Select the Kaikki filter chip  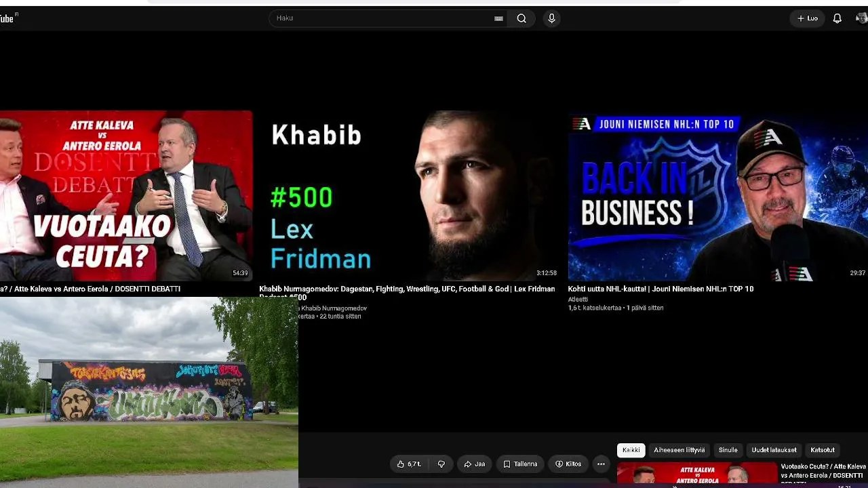(631, 450)
